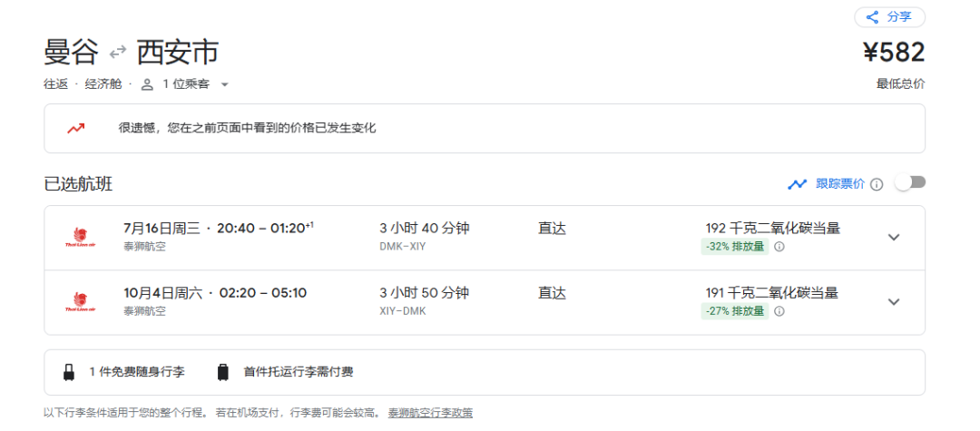
Task: Click the 20:40 – 01:20 departure time text
Action: 266,228
